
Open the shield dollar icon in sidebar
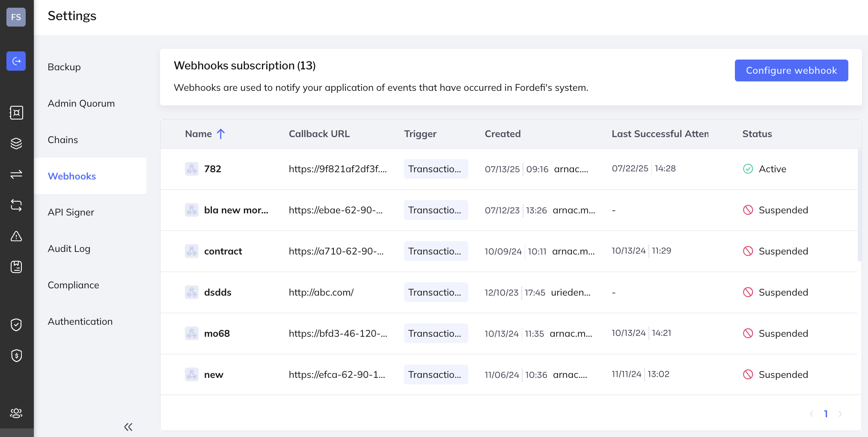point(16,356)
